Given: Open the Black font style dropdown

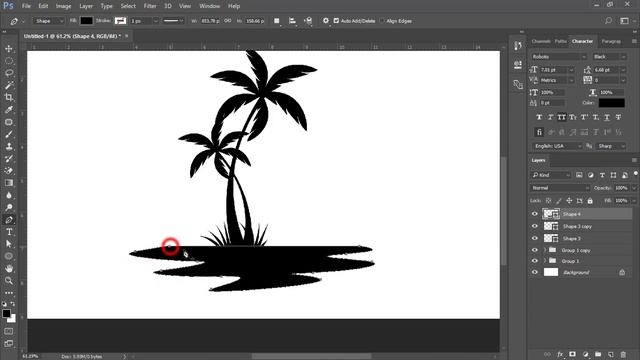Looking at the screenshot, I should pyautogui.click(x=609, y=57).
